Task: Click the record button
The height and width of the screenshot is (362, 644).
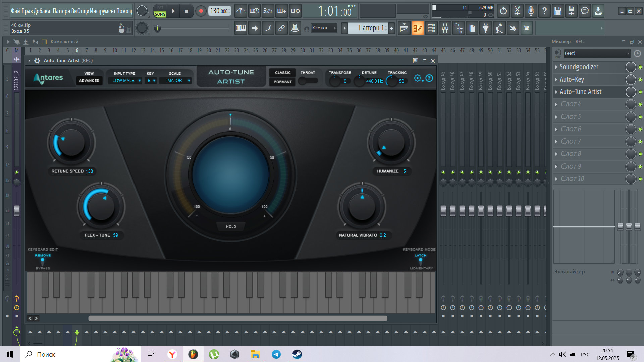Action: 201,11
